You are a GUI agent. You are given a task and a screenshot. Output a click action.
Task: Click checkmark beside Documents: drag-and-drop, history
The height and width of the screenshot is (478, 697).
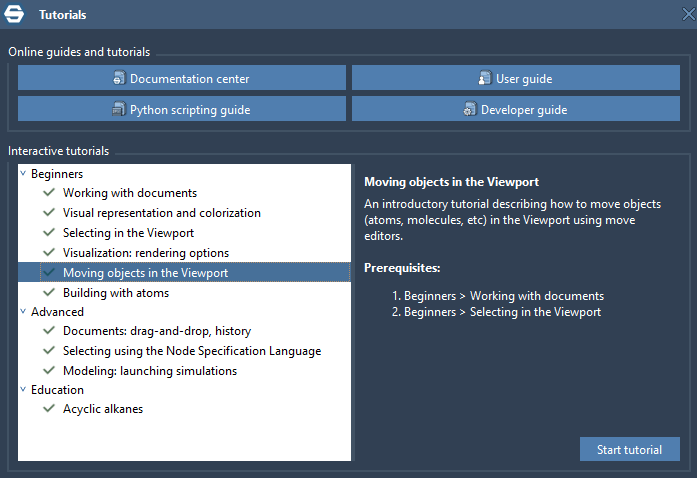coord(49,330)
